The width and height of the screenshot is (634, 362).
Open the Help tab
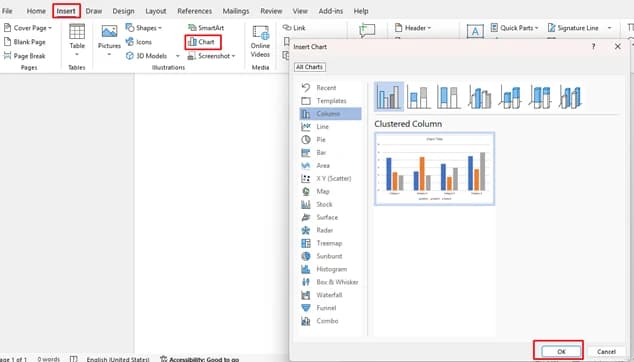click(361, 11)
